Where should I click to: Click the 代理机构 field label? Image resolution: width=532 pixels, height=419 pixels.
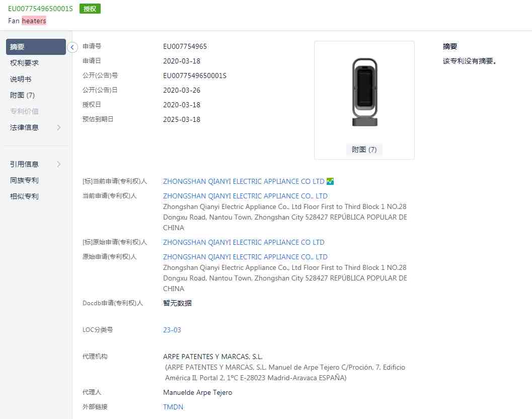coord(95,356)
